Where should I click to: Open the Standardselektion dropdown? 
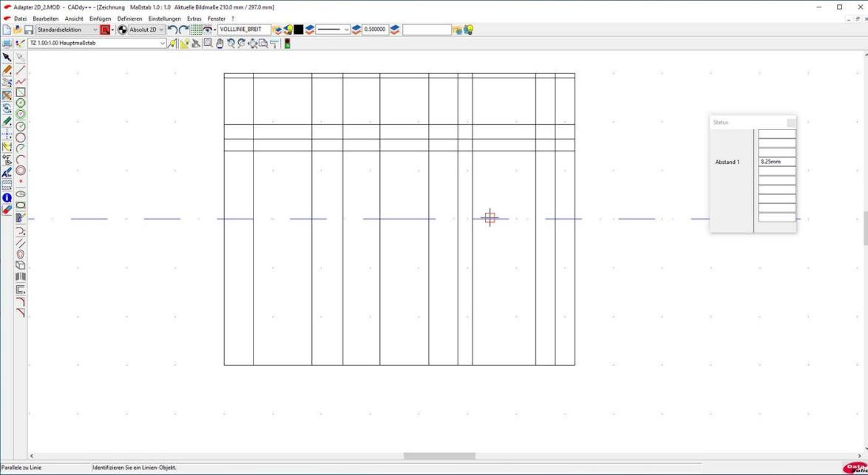(67, 30)
